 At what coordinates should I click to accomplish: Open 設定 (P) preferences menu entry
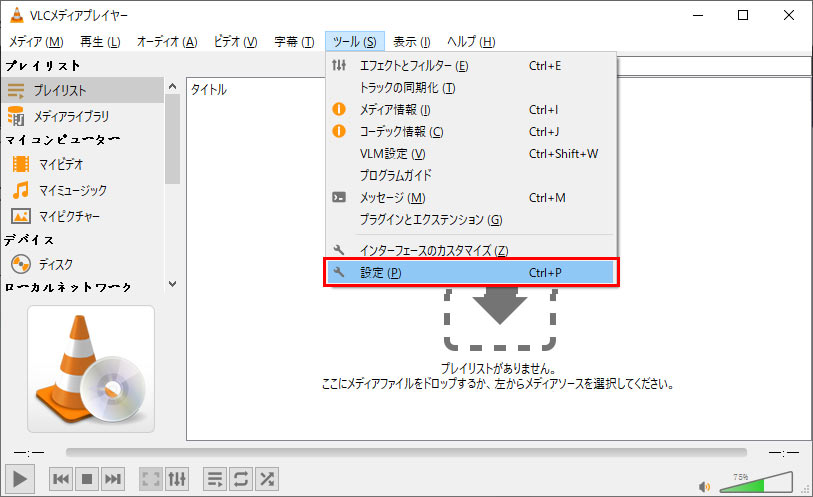pos(468,273)
